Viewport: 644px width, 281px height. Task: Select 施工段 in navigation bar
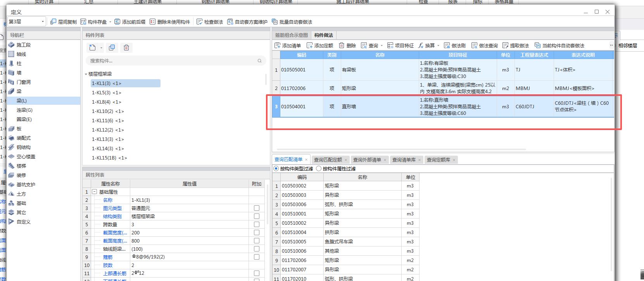pos(23,45)
